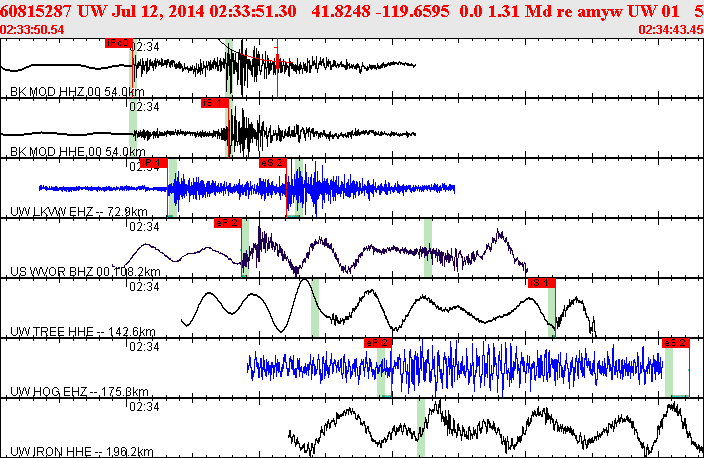
Task: Click the eP 2 pick flag on WVOR trace
Action: point(228,223)
